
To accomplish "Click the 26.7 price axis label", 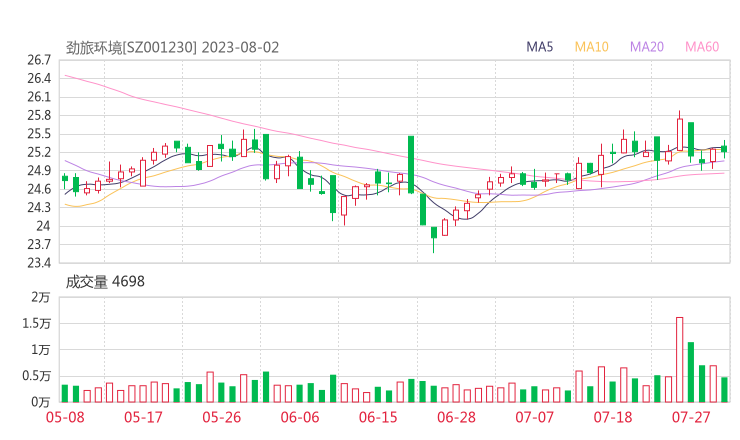I will (39, 60).
